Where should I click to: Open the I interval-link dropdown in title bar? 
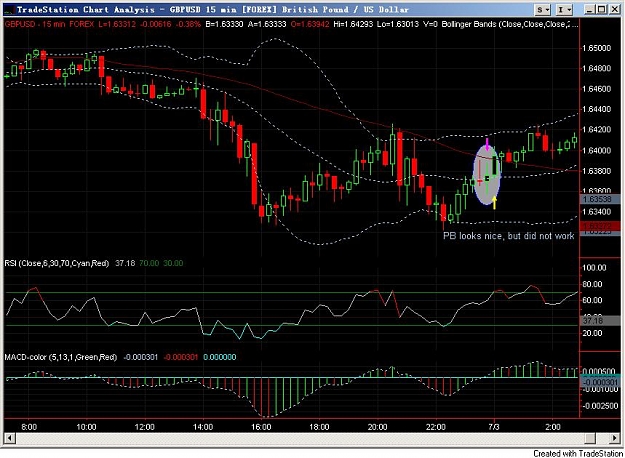(x=564, y=9)
